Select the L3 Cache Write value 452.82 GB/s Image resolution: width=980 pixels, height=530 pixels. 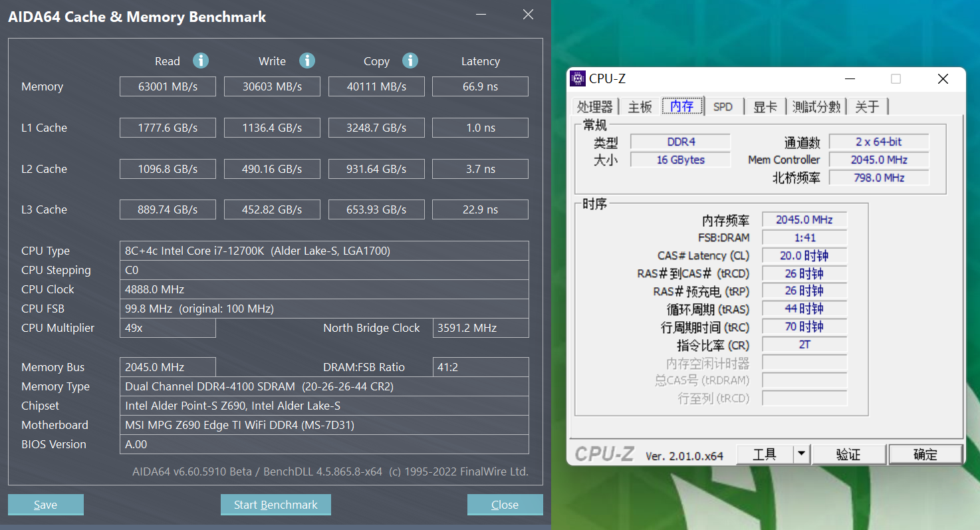pos(272,209)
